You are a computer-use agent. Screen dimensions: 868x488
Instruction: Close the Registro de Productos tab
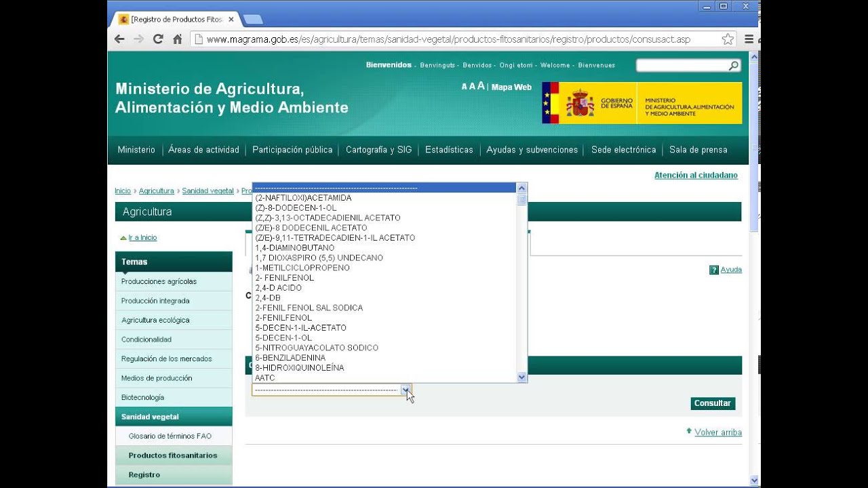[231, 20]
